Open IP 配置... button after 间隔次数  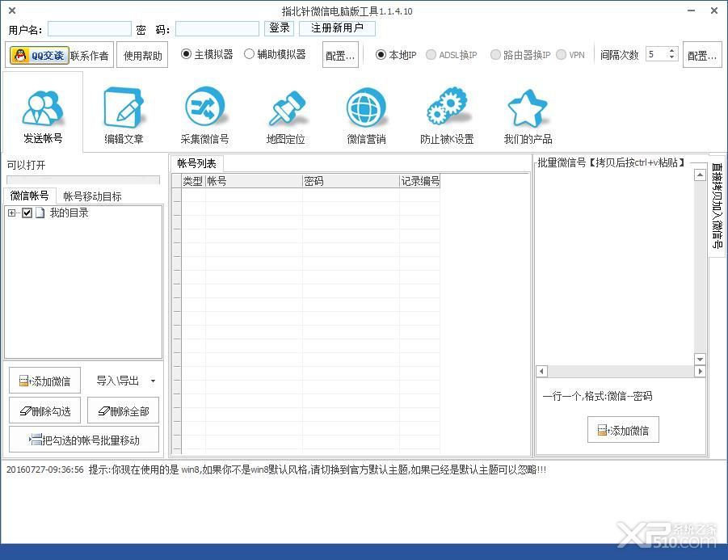[x=702, y=55]
